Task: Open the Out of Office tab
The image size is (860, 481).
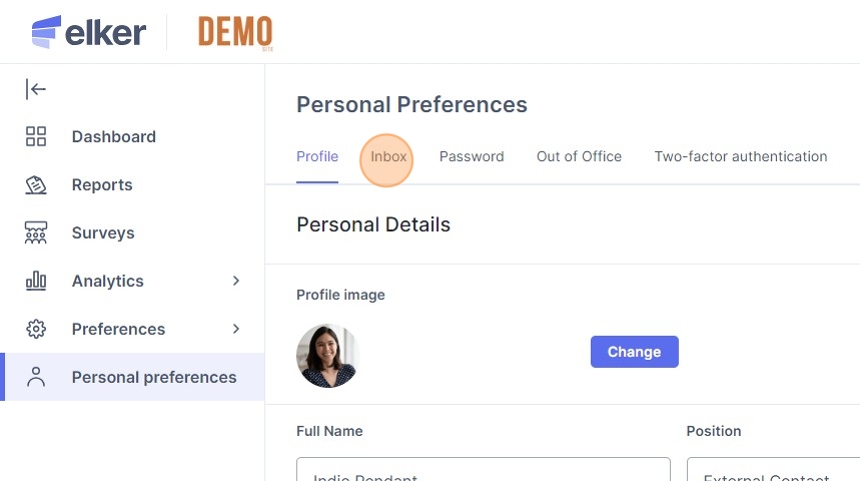Action: click(579, 156)
